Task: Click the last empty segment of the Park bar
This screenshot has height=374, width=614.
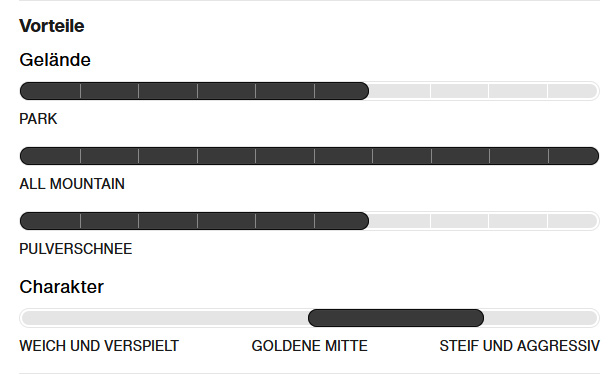Action: [573, 91]
